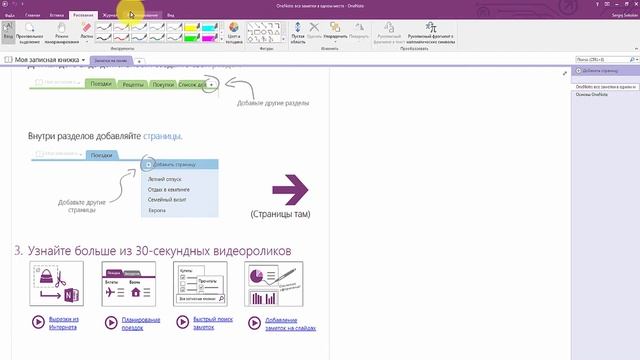The image size is (640, 360).
Task: Open ribbon display options icon
Action: pyautogui.click(x=607, y=4)
